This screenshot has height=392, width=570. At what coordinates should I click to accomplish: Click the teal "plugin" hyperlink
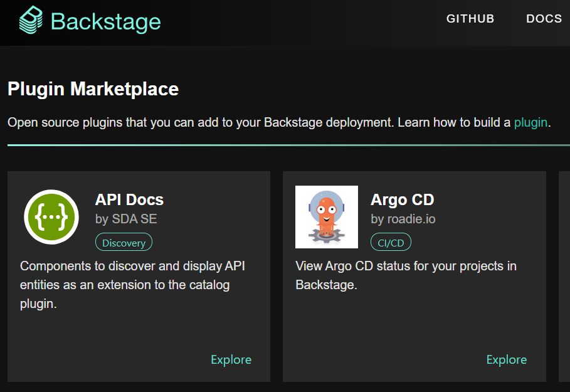(530, 122)
